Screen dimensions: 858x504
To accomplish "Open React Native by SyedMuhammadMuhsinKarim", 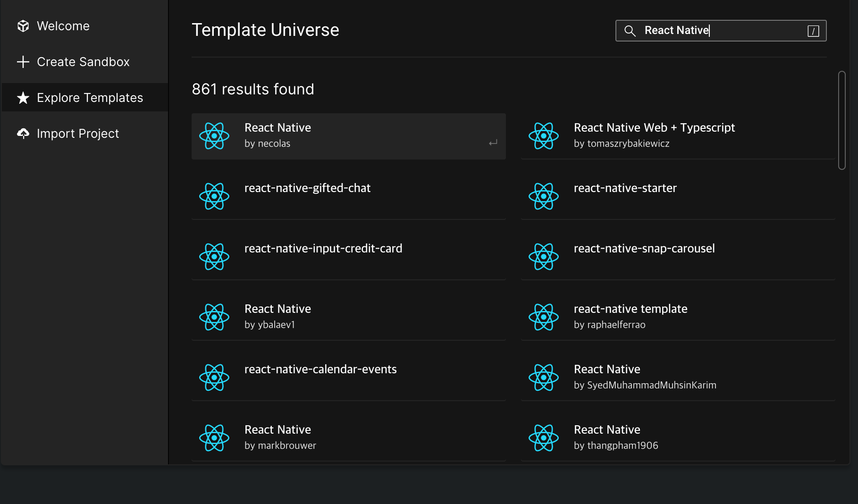I will [x=678, y=378].
